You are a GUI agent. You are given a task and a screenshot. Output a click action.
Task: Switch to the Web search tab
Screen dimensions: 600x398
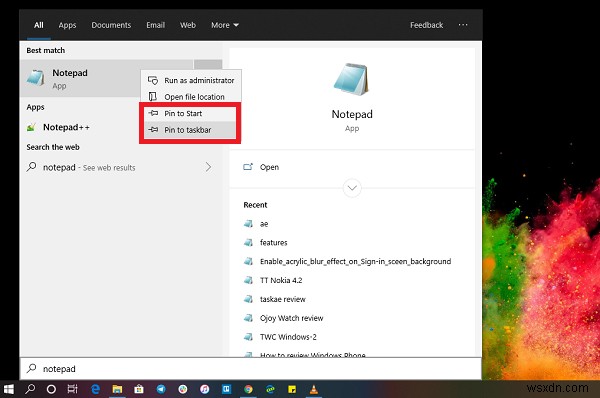click(x=188, y=25)
